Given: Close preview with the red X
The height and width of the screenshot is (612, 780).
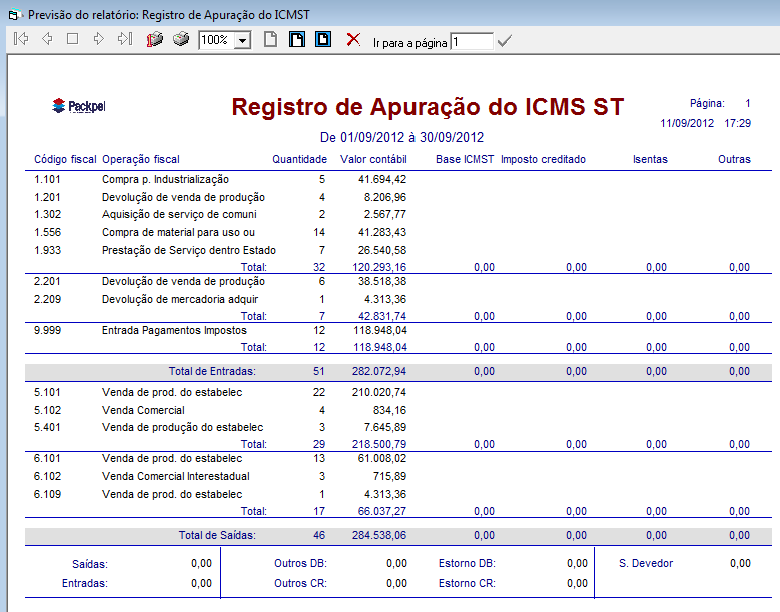Looking at the screenshot, I should click(353, 39).
